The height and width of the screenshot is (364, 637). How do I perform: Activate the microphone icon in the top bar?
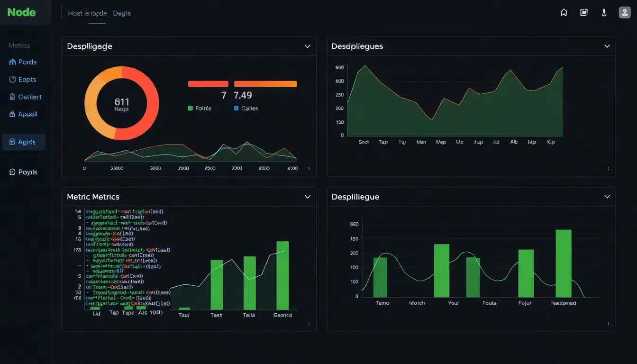[604, 12]
